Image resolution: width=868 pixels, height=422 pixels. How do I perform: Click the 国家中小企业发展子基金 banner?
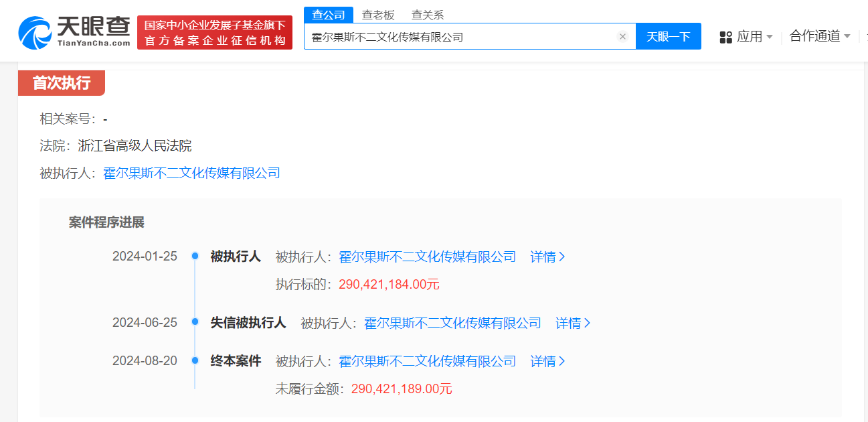(214, 31)
